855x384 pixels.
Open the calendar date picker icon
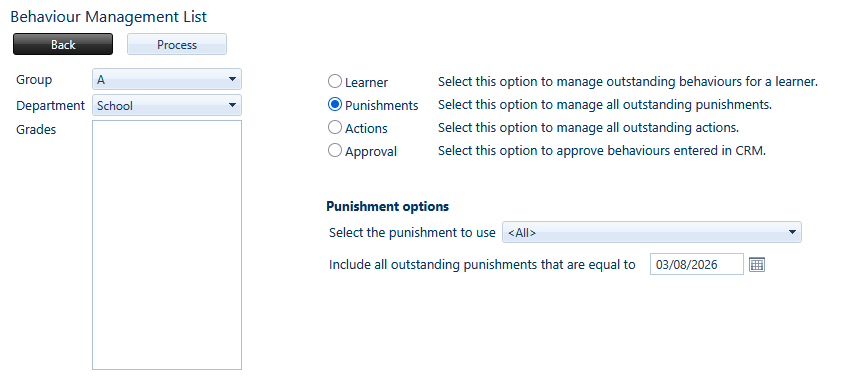tap(757, 265)
